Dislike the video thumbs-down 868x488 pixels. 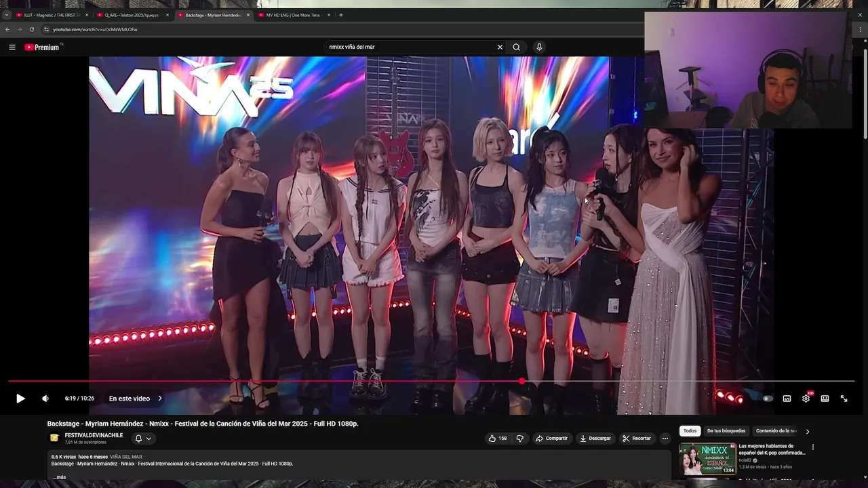tap(520, 439)
